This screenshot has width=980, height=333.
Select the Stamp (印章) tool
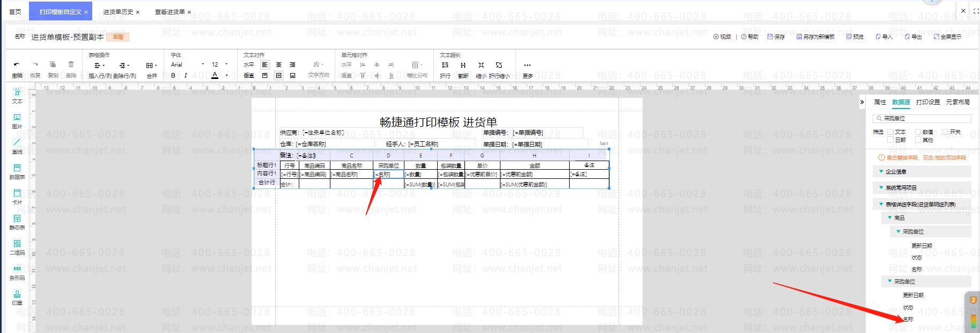[17, 298]
